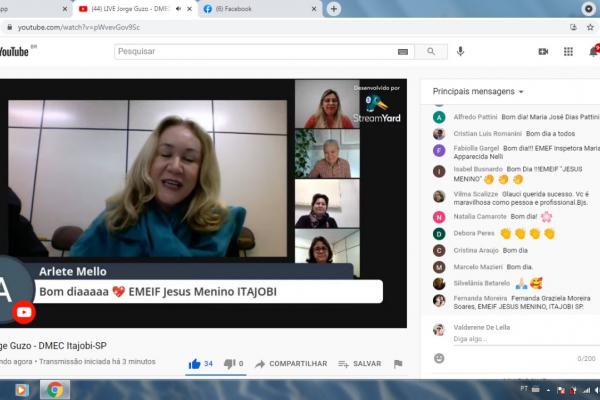The height and width of the screenshot is (400, 600).
Task: Type in the Pesquisar search field
Action: point(255,51)
